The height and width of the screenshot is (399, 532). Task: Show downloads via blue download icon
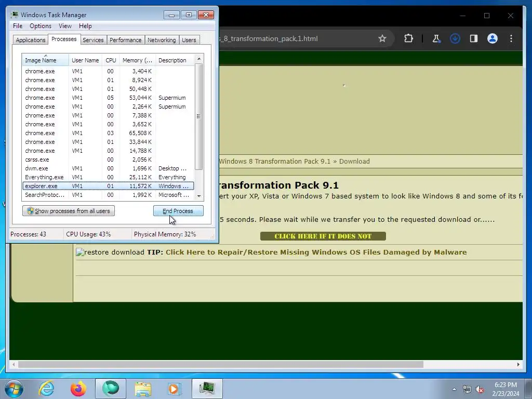click(x=455, y=38)
